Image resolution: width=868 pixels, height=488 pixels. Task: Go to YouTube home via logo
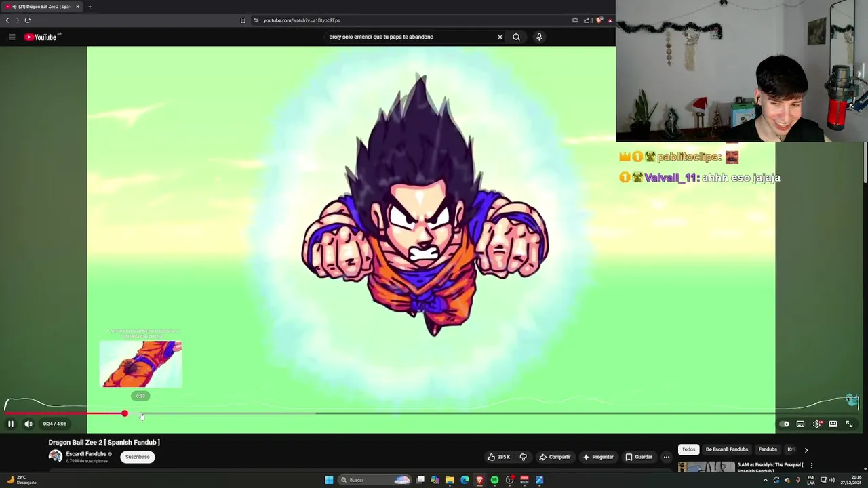[x=42, y=37]
